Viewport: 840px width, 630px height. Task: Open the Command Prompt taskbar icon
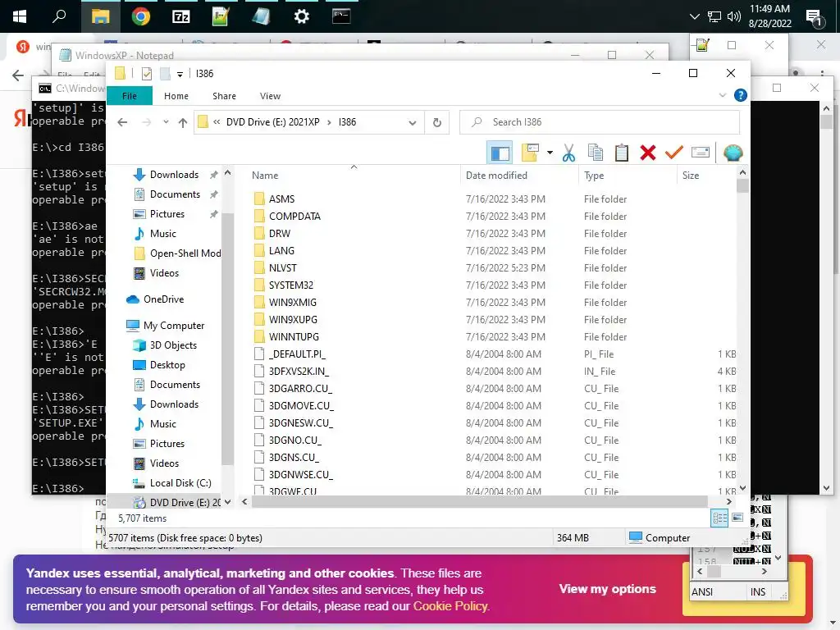pyautogui.click(x=341, y=16)
